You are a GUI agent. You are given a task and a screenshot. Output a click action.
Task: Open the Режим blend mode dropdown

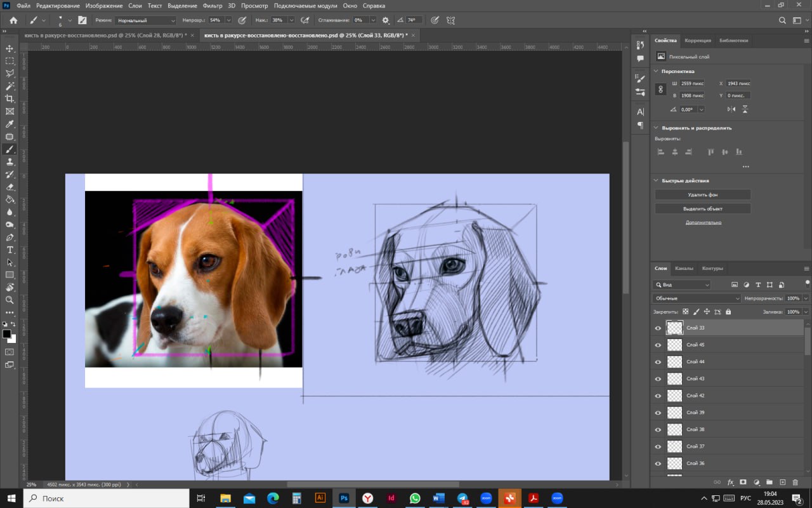146,20
